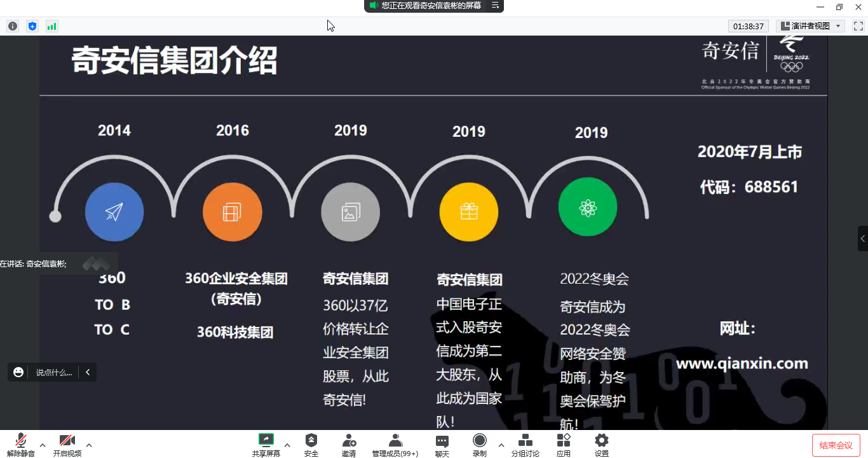The width and height of the screenshot is (868, 458).
Task: Click the 共享屏幕 share screen icon
Action: 266,444
